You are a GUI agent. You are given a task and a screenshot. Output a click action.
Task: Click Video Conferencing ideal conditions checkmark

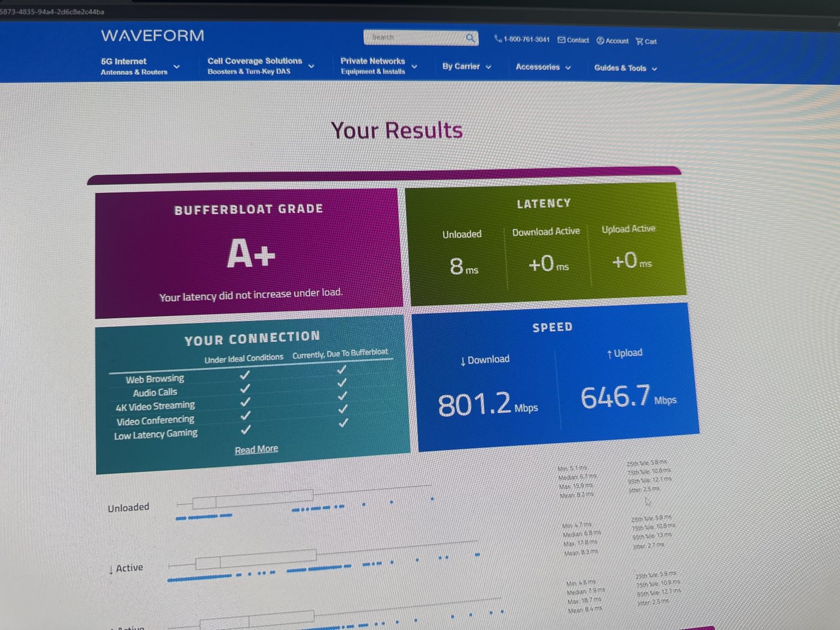pyautogui.click(x=246, y=415)
